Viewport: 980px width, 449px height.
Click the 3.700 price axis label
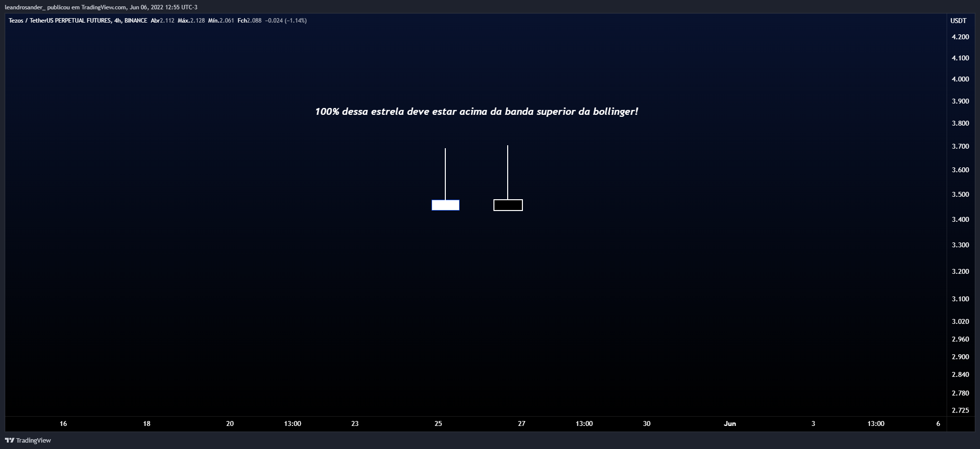pos(960,146)
